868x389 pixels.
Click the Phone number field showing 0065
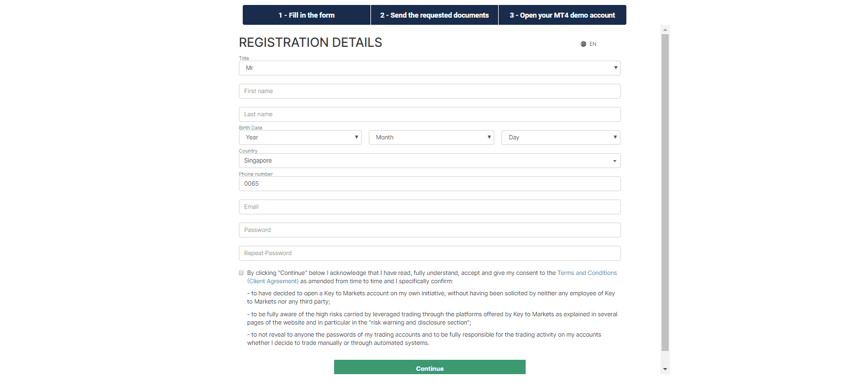tap(429, 183)
